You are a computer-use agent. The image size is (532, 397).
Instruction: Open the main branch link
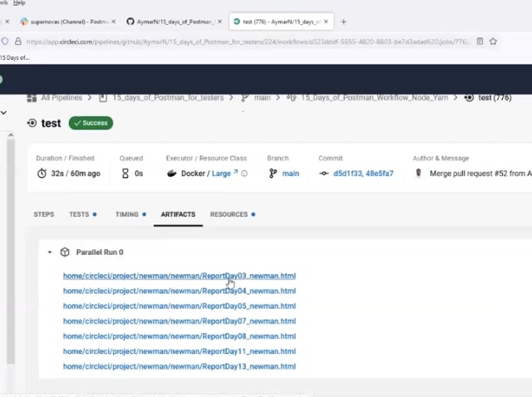[291, 174]
